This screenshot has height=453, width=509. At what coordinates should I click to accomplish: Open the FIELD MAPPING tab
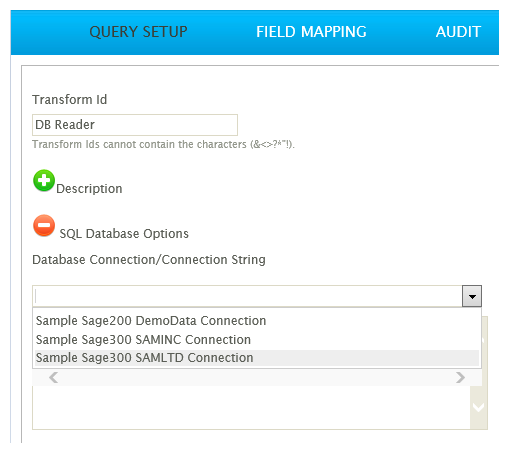point(311,32)
